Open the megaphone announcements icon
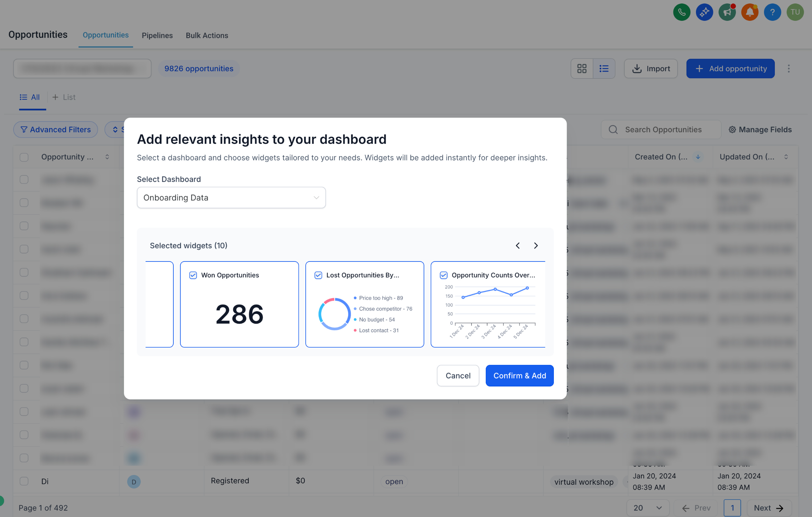 tap(727, 12)
